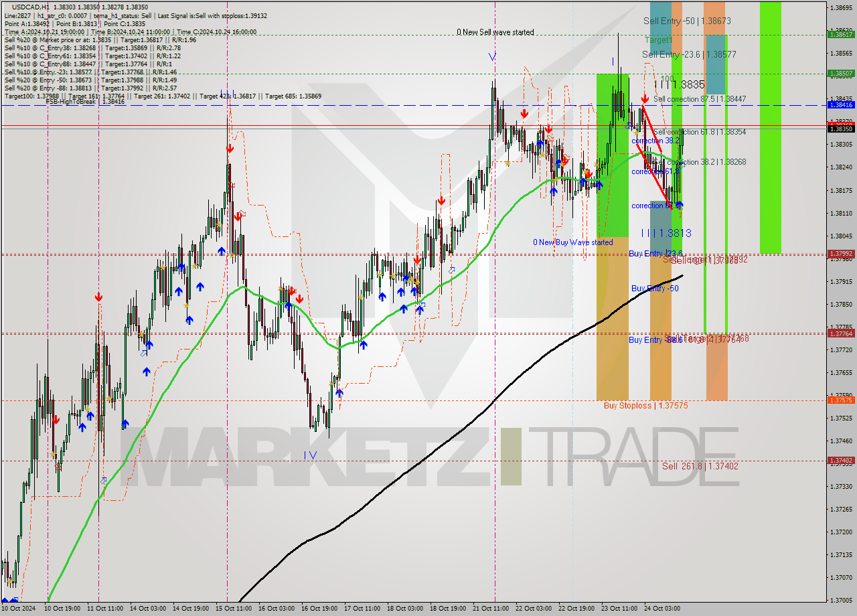Click green 1.38507 price tag on axis
857x616 pixels.
pos(841,73)
